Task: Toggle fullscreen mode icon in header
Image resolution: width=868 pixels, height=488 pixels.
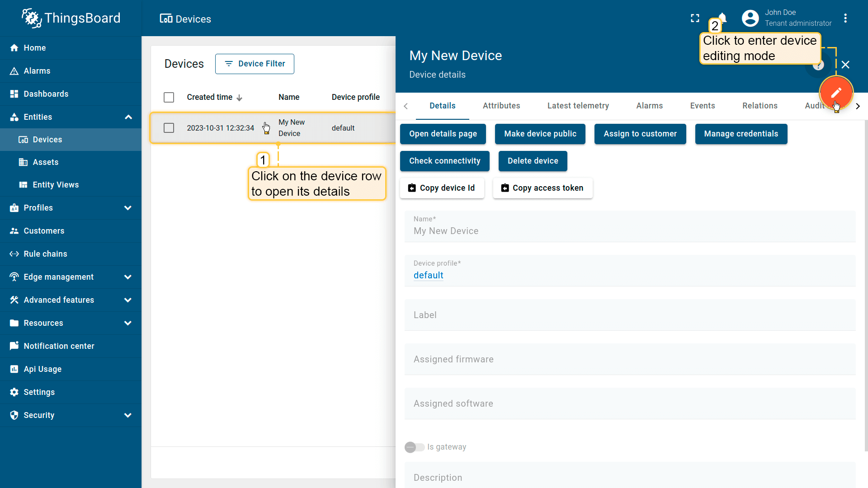Action: point(695,18)
